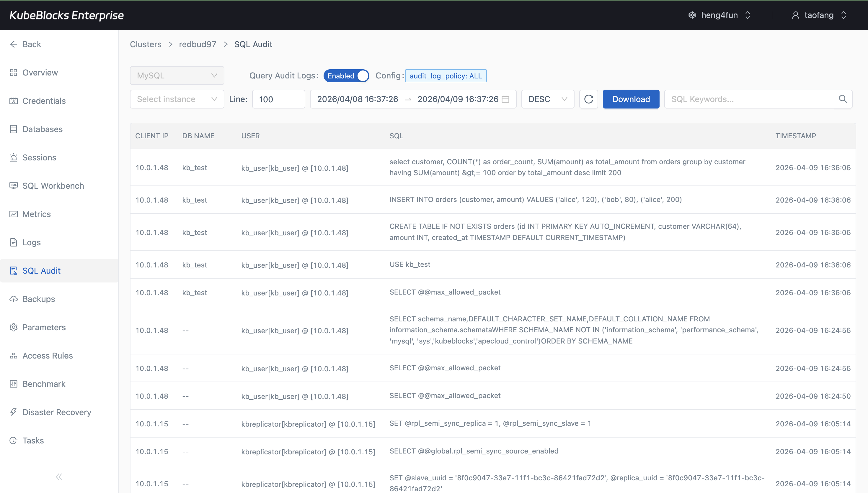This screenshot has height=493, width=868.
Task: Open the Disaster Recovery page
Action: (x=57, y=412)
